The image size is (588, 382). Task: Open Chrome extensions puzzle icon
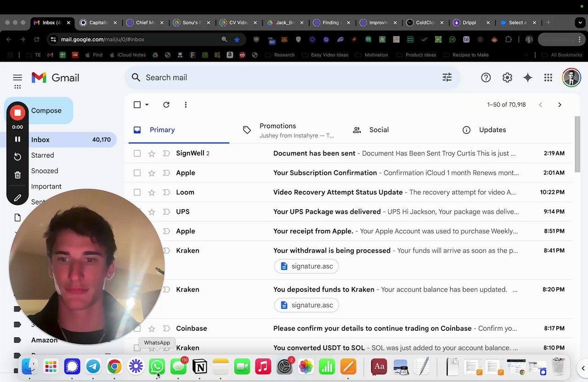508,40
